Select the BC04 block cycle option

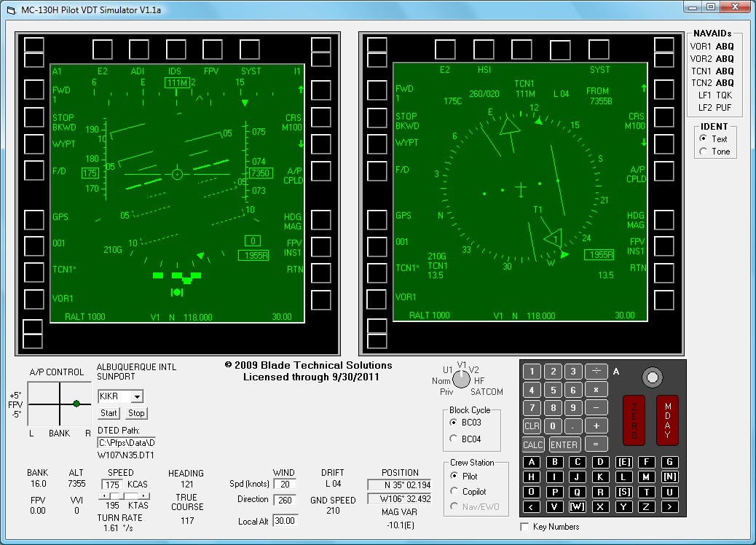[454, 439]
